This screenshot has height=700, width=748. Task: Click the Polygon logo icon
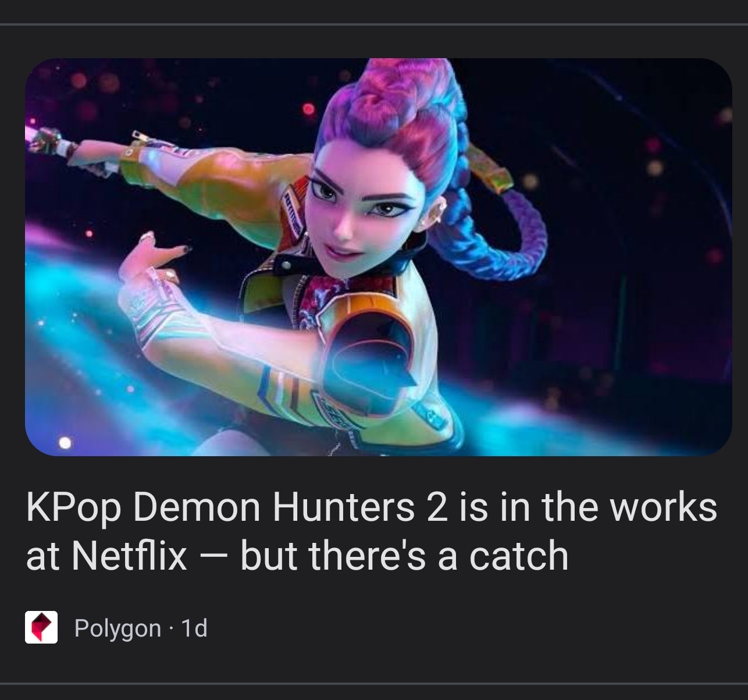(41, 627)
